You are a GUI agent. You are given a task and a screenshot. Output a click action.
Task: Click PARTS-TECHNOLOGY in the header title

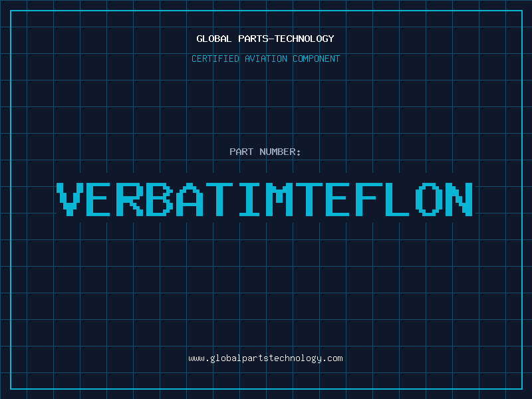click(285, 39)
